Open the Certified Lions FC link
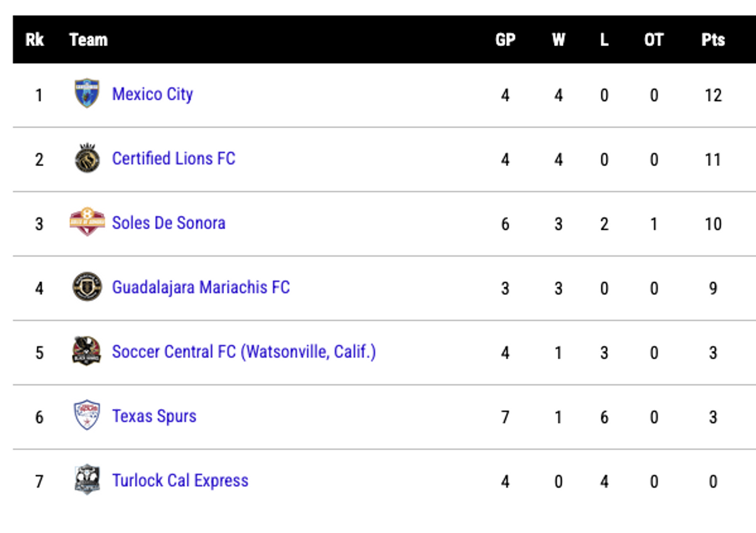This screenshot has height=533, width=756. click(174, 158)
